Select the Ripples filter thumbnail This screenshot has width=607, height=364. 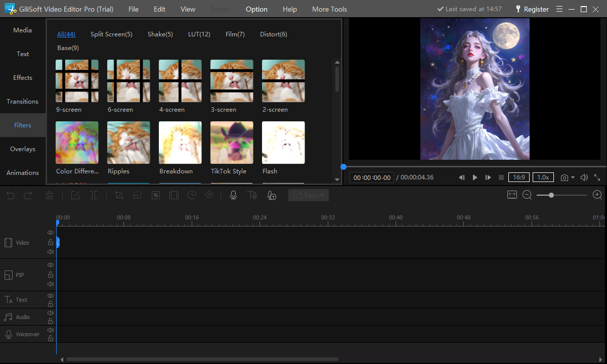click(128, 143)
